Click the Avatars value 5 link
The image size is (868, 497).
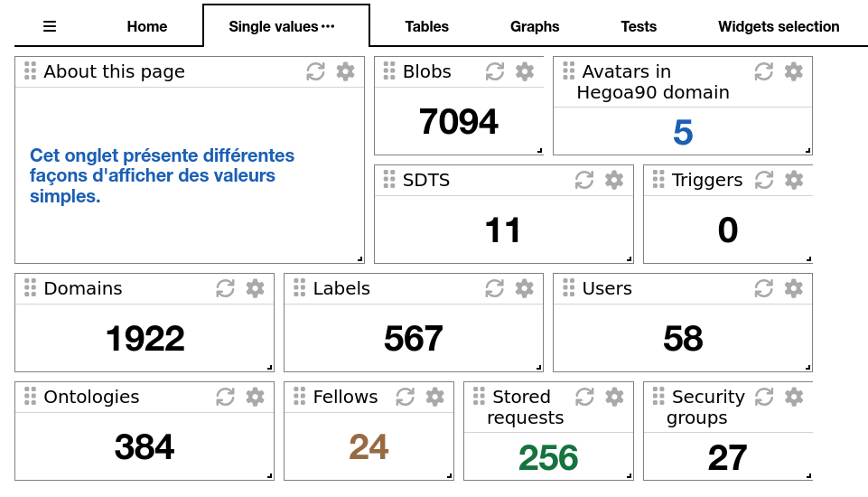point(683,133)
